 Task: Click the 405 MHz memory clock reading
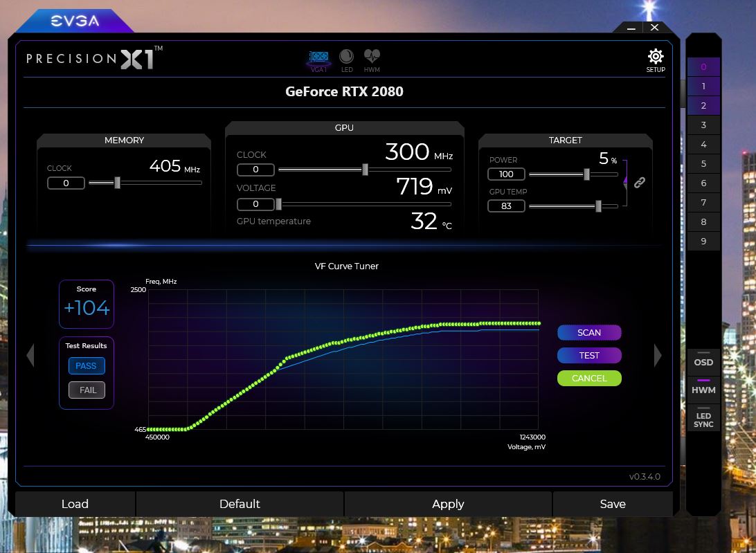174,166
